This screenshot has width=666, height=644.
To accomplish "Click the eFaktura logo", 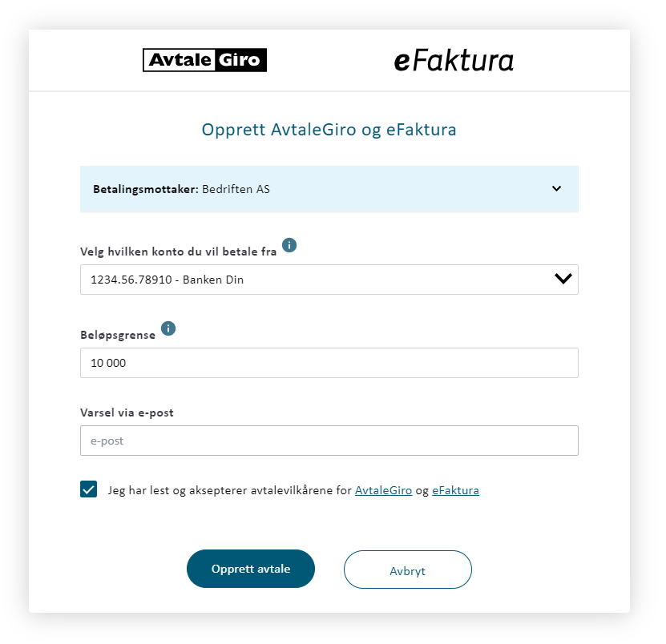I will [x=454, y=61].
